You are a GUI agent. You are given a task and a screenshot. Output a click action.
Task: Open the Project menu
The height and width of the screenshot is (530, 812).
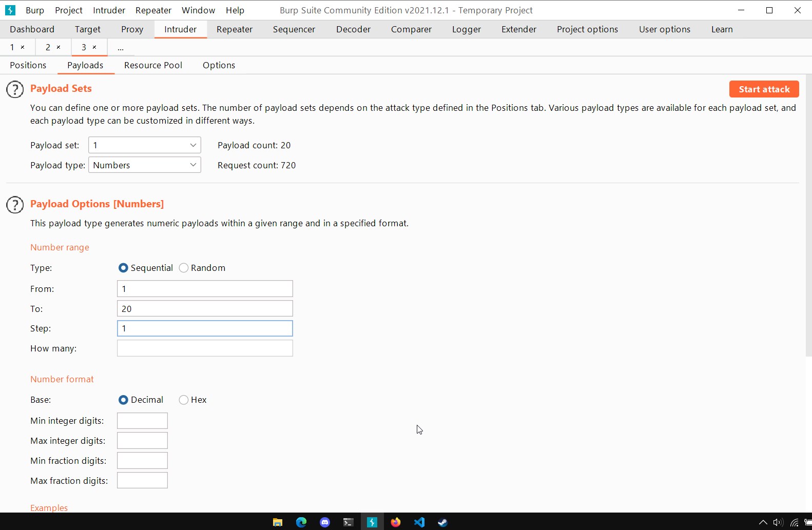(69, 10)
